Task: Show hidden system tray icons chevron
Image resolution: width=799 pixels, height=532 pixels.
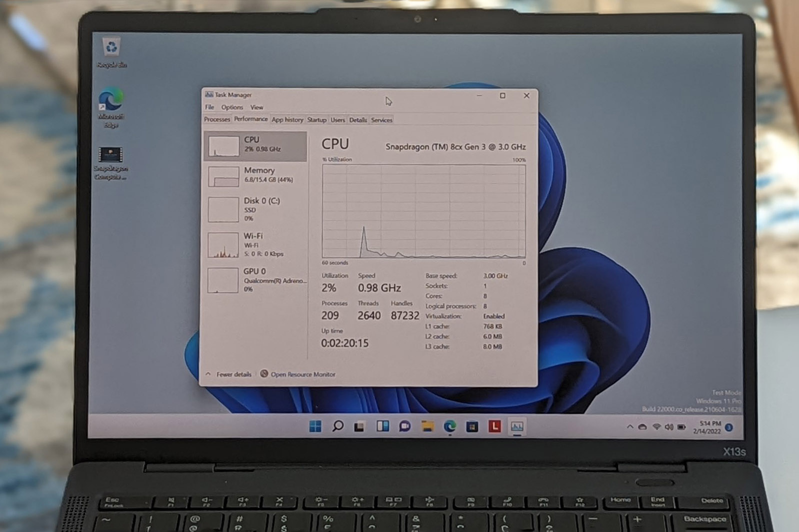Action: click(x=630, y=427)
